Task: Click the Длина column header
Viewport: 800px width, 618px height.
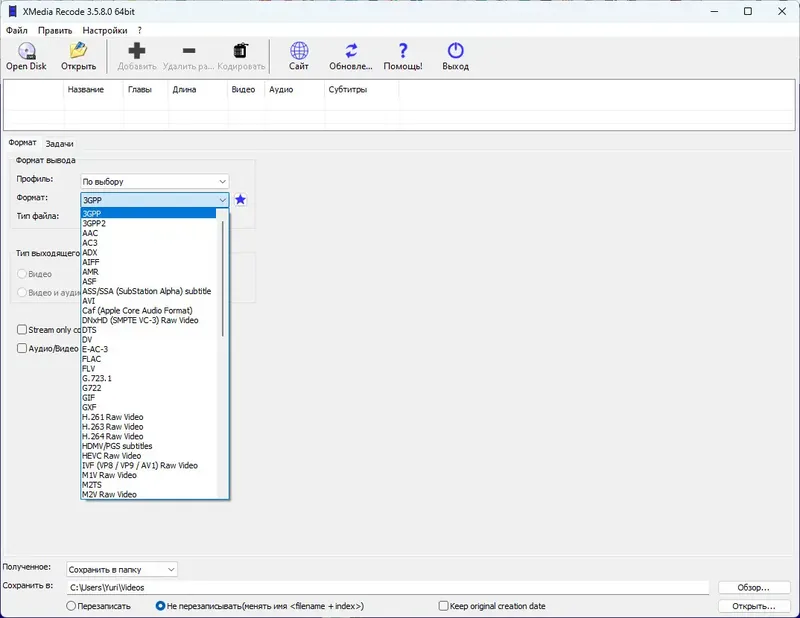Action: pyautogui.click(x=198, y=89)
